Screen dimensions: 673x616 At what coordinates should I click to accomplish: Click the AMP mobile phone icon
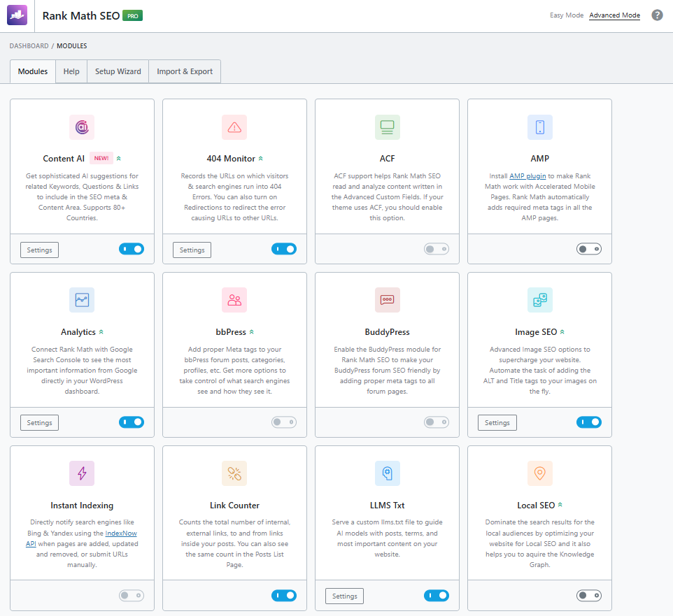pyautogui.click(x=539, y=127)
